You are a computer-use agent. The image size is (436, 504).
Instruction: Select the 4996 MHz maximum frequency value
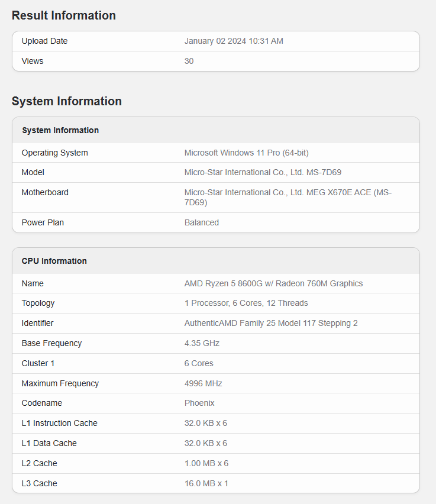[x=204, y=384]
